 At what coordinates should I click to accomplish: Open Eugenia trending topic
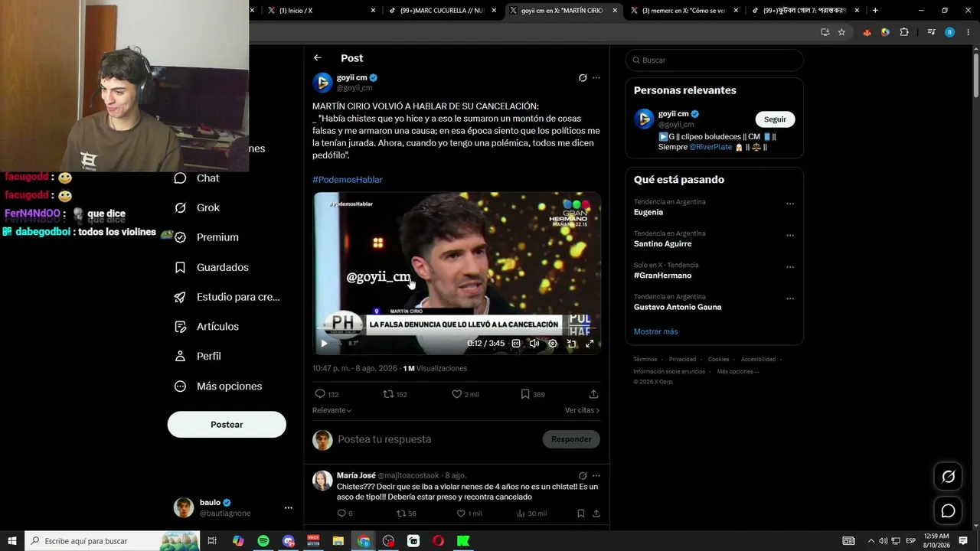[x=648, y=212]
